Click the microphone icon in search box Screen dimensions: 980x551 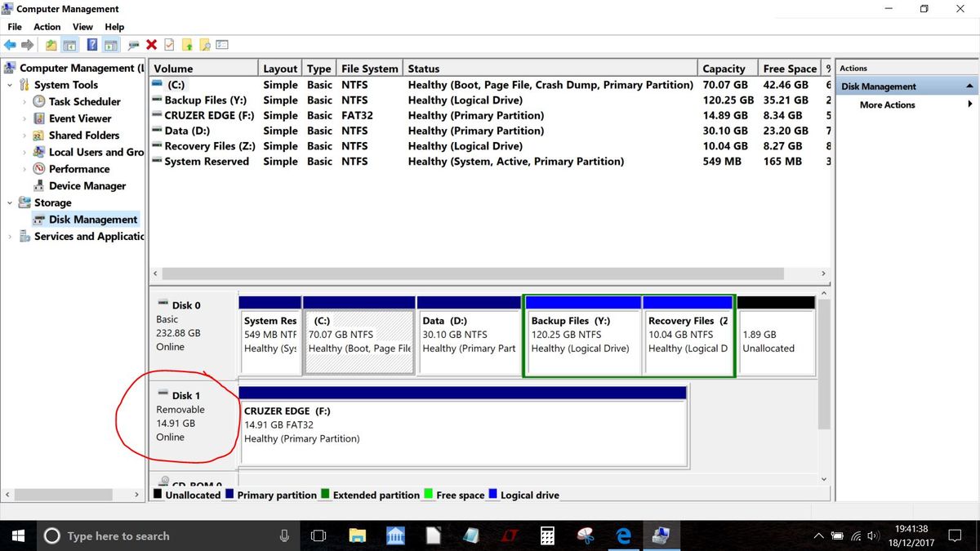coord(284,536)
